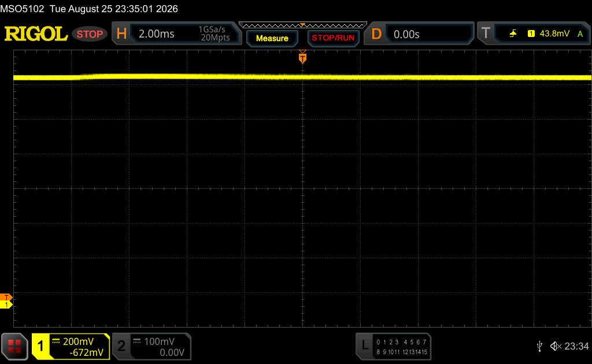Viewport: 592px width, 364px height.
Task: Open the 2.00ms timebase setting
Action: [x=156, y=34]
